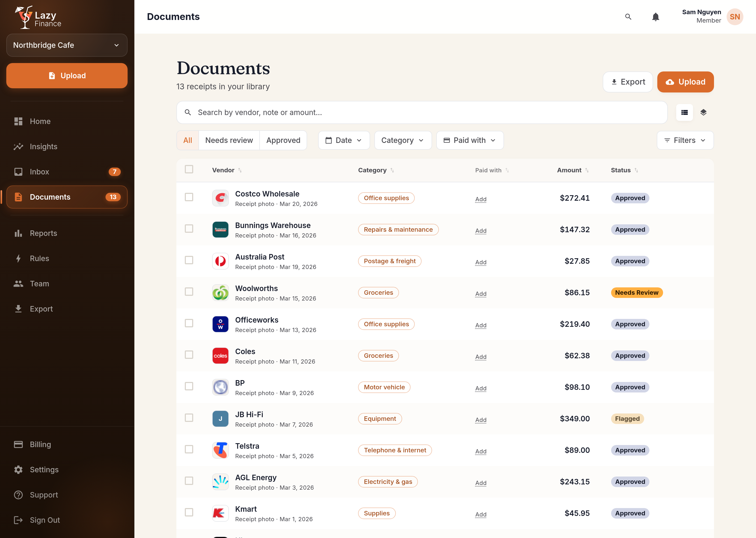Select the BP row checkbox

(x=189, y=386)
